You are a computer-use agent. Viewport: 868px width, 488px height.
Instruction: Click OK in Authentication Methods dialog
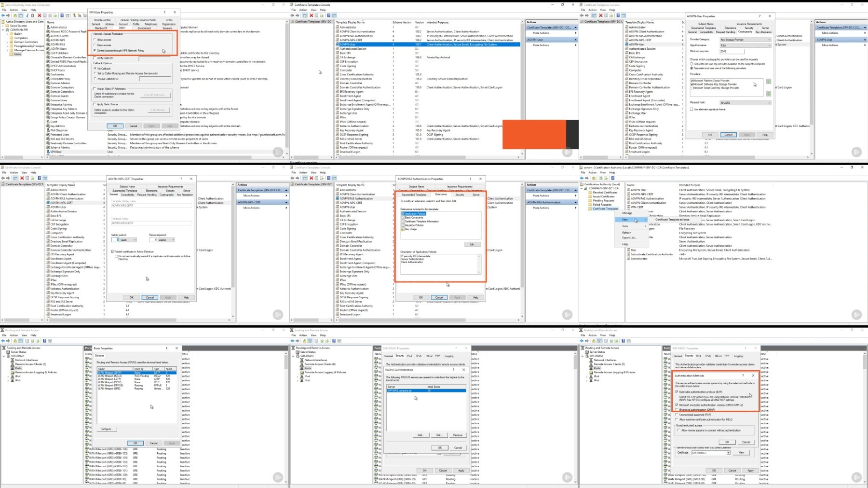click(727, 442)
